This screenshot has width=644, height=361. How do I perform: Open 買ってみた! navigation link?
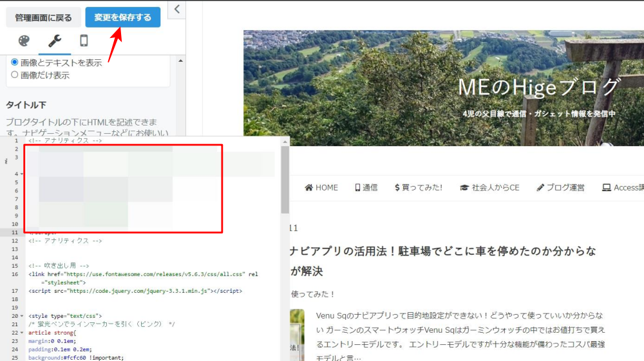coord(418,187)
